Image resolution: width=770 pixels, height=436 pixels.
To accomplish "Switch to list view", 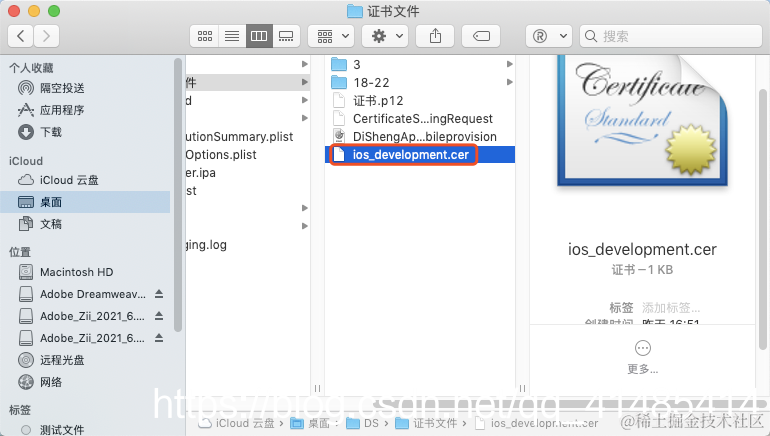I will pos(232,36).
